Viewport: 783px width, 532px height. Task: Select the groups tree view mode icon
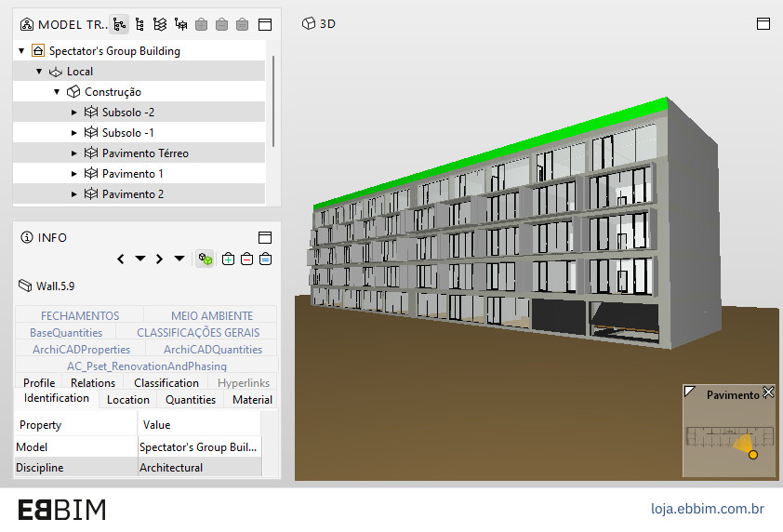[180, 24]
